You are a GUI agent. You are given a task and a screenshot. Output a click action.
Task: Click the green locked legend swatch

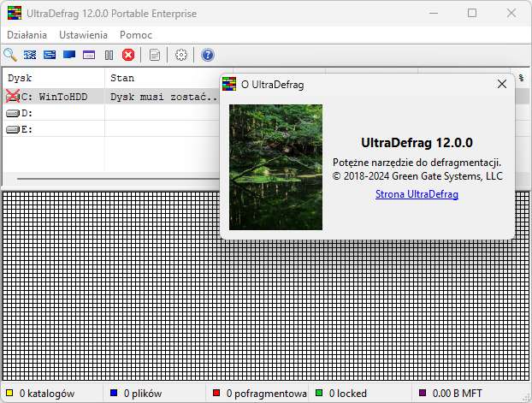click(x=319, y=393)
